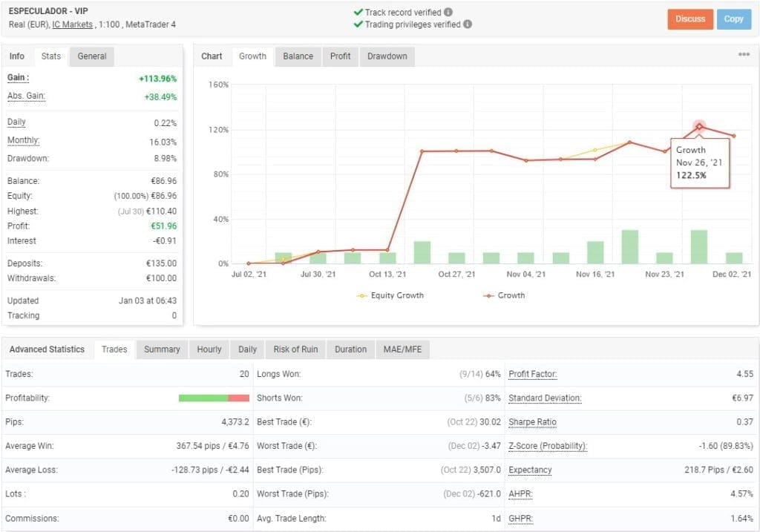
Task: Click the Copy button
Action: click(x=733, y=19)
